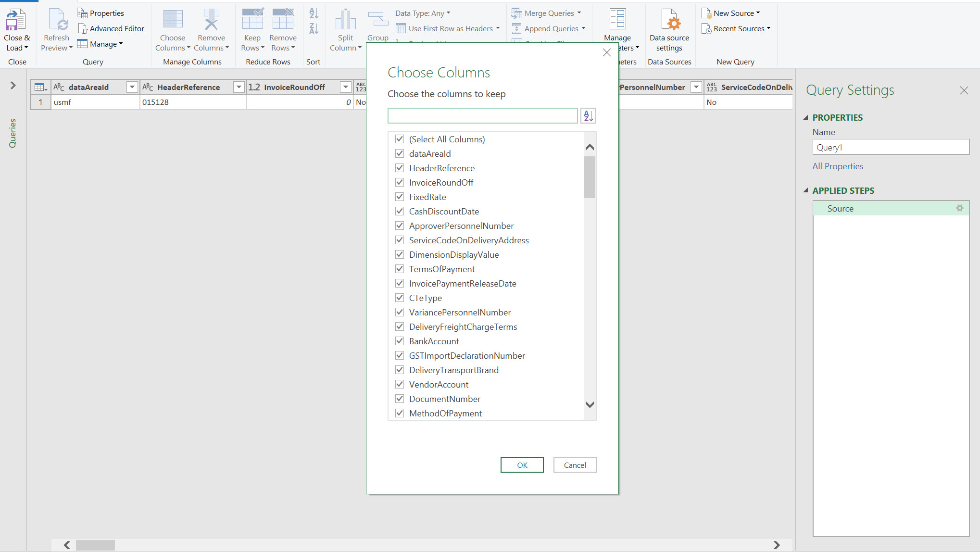Open Data source settings
Image resolution: width=980 pixels, height=552 pixels.
pyautogui.click(x=669, y=30)
